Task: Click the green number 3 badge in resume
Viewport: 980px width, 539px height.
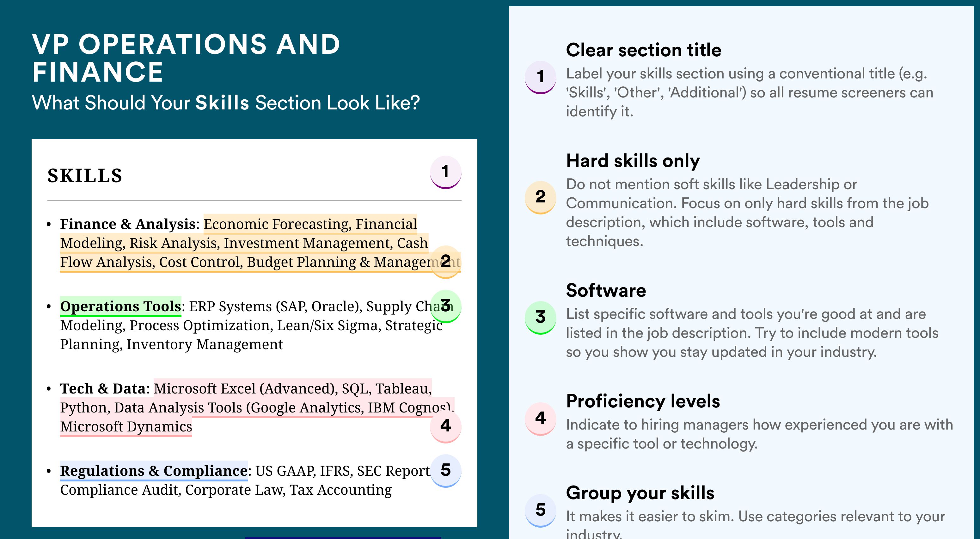Action: tap(445, 306)
